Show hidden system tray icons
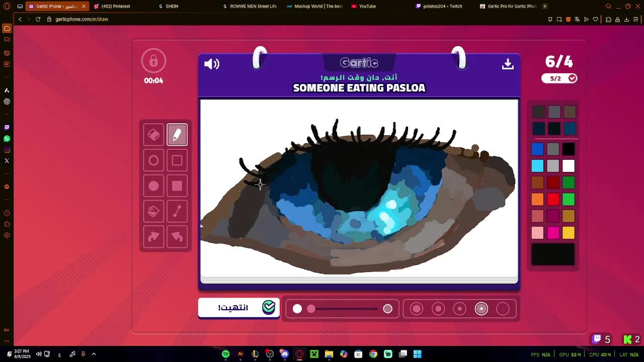Image resolution: width=644 pixels, height=362 pixels. click(x=94, y=354)
